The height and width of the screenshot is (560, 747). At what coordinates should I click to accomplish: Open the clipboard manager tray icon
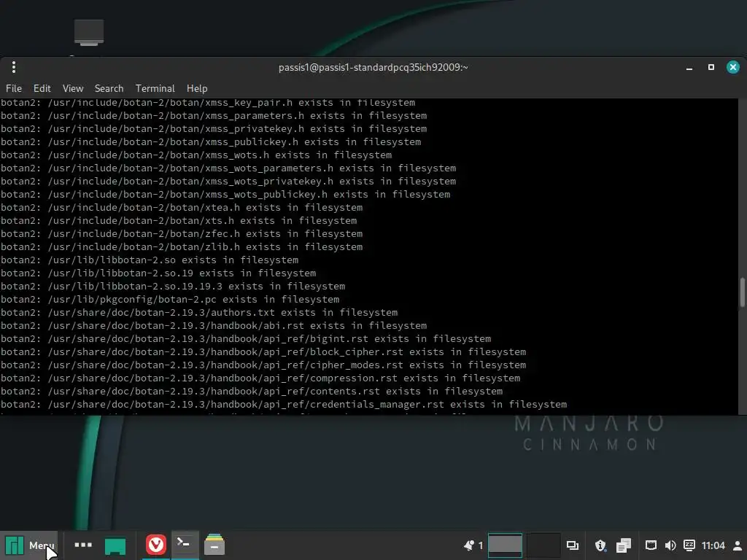point(623,545)
